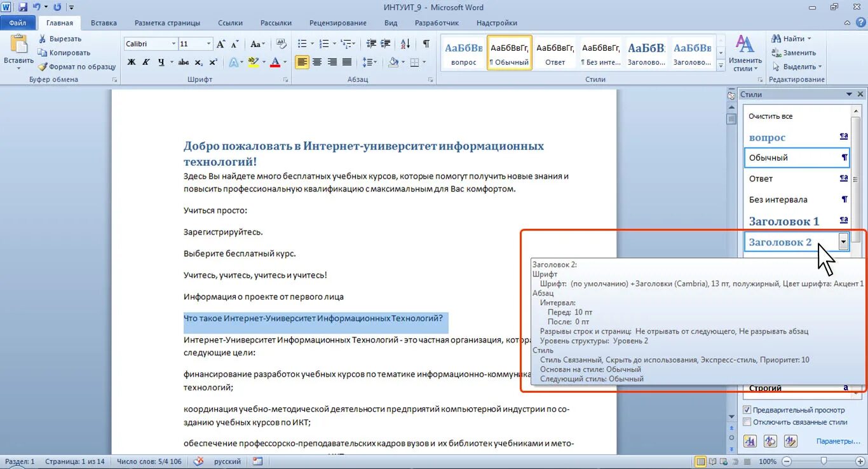
Task: Apply strikethrough formatting (abc)
Action: point(184,62)
